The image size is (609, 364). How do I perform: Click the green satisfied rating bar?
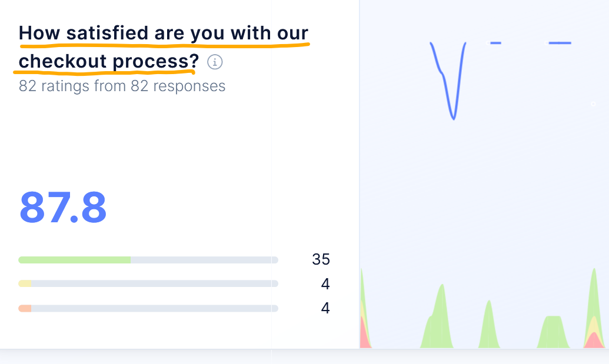[x=75, y=260]
